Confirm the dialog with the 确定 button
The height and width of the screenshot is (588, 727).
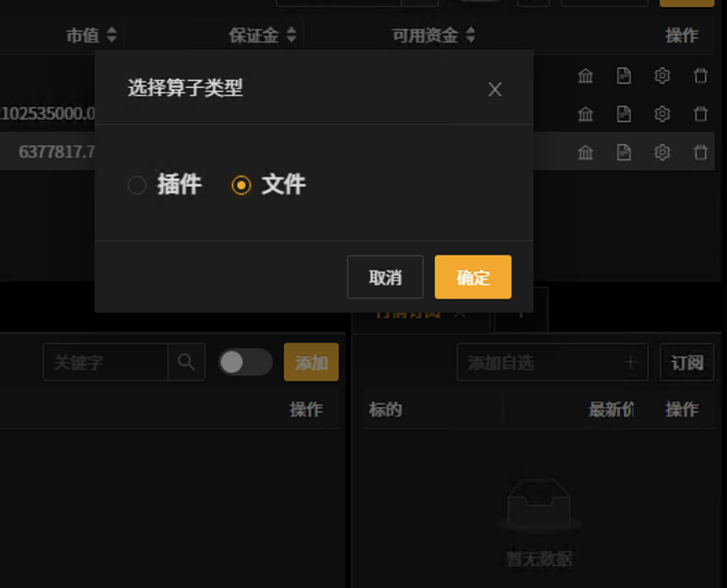coord(472,277)
